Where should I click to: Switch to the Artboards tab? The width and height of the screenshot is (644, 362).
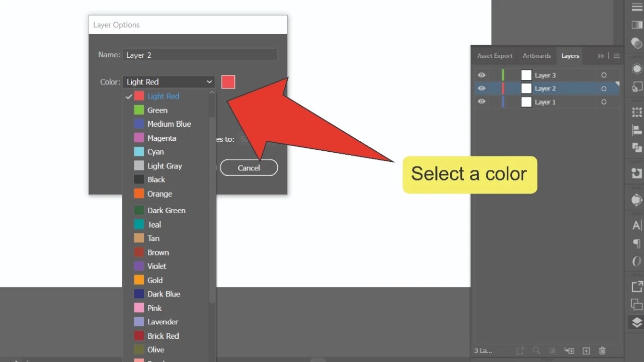(536, 56)
